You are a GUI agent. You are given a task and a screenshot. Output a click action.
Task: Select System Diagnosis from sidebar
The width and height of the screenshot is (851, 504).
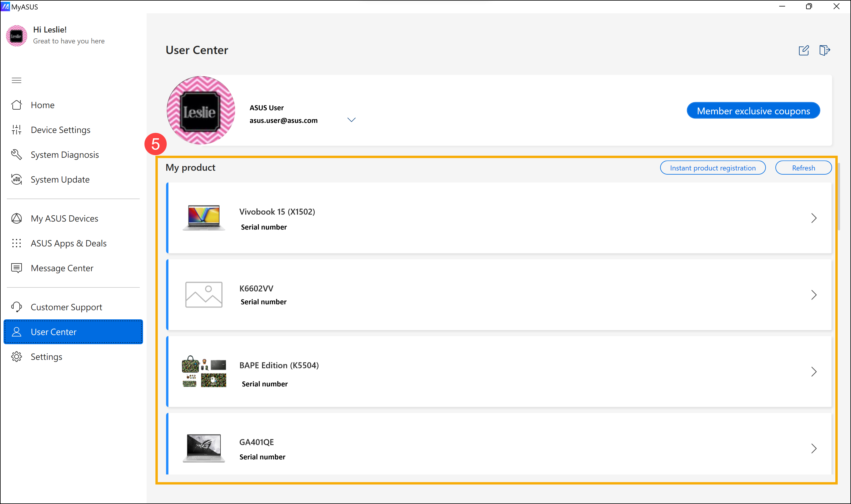pyautogui.click(x=73, y=155)
